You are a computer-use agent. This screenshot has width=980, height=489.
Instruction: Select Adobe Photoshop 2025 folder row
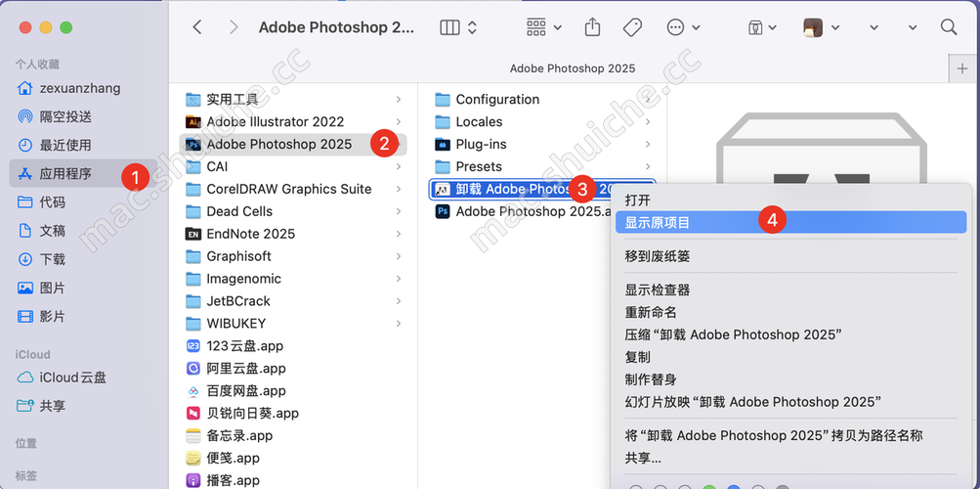pos(293,145)
